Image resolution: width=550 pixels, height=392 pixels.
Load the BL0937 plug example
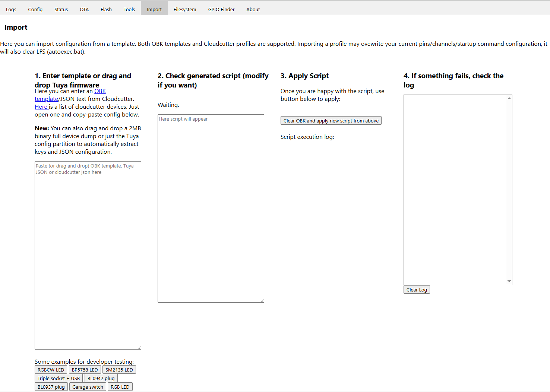pos(51,387)
